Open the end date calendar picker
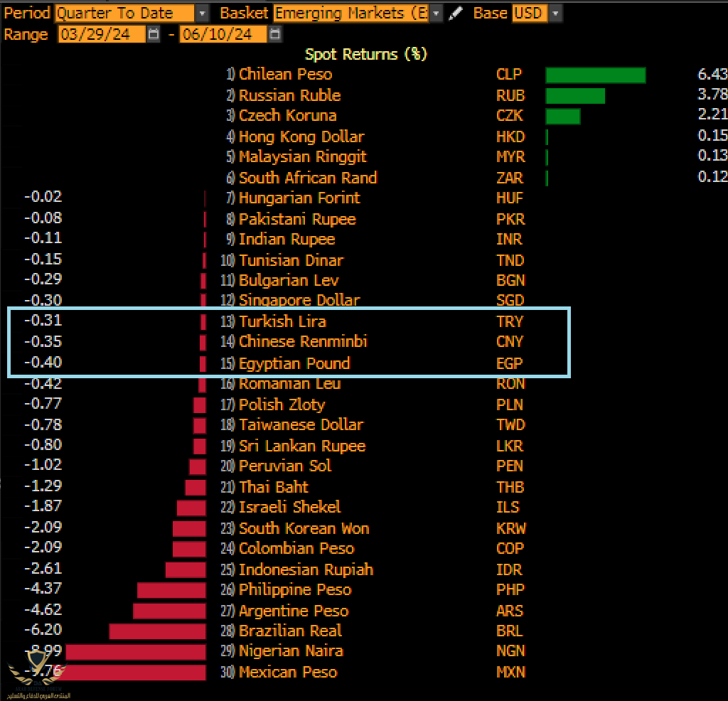The height and width of the screenshot is (701, 728). [276, 34]
